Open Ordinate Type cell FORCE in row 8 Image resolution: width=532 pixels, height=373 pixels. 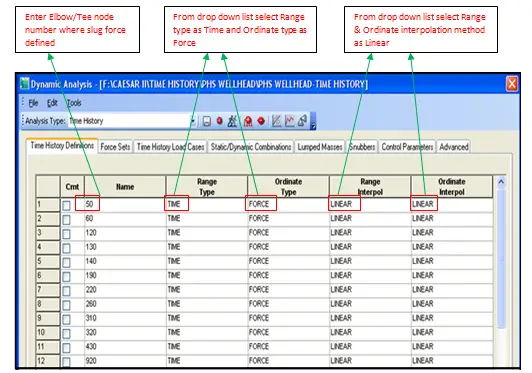[288, 304]
